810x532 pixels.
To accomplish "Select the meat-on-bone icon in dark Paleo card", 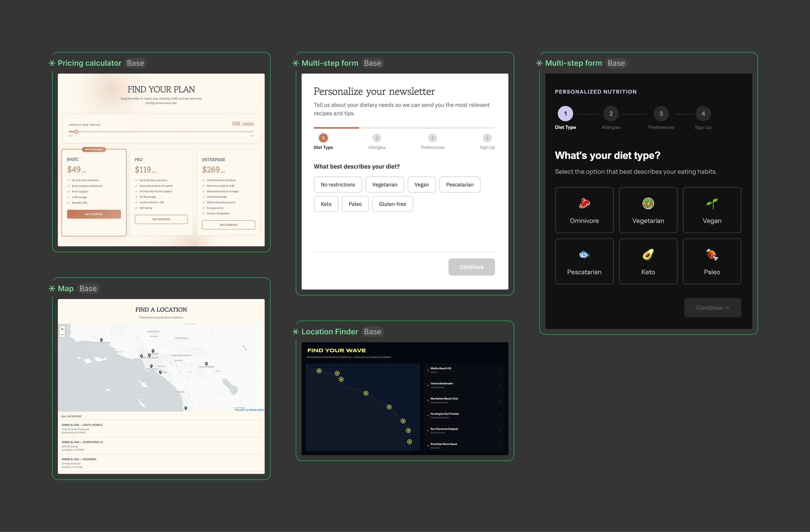I will 712,255.
